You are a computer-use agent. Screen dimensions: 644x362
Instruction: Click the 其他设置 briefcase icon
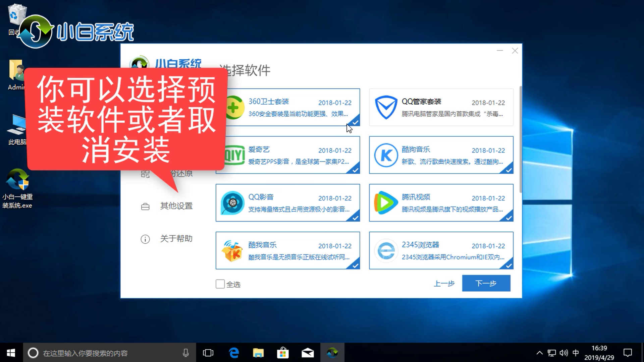click(145, 206)
